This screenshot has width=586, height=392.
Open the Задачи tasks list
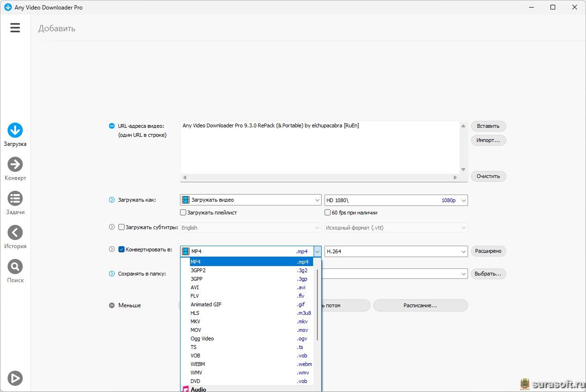[x=15, y=199]
